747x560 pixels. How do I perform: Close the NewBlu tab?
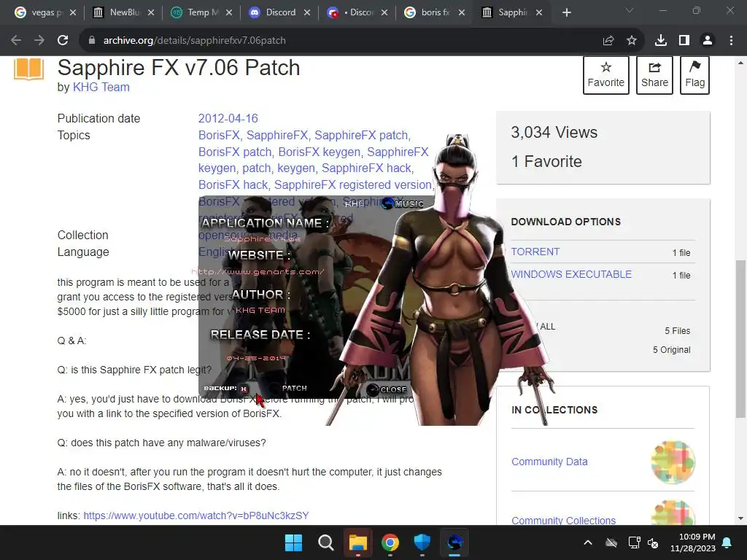[151, 12]
